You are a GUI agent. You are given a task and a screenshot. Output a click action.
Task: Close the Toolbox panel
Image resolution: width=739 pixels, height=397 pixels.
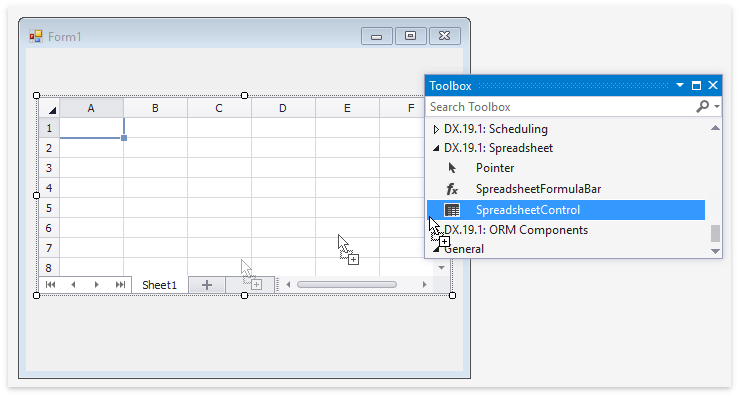coord(713,85)
